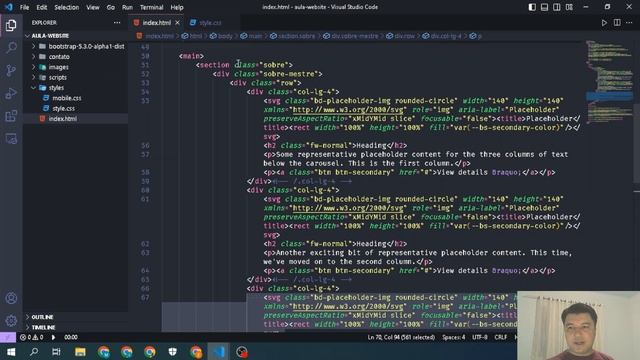Open the Explorer view in activity bar
This screenshot has height=360, width=640.
(11, 25)
